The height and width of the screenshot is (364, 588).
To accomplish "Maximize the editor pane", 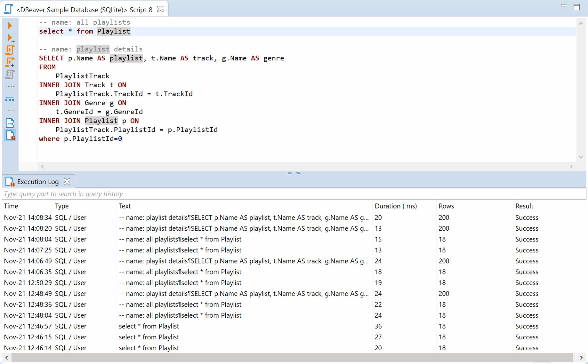I will [x=577, y=7].
